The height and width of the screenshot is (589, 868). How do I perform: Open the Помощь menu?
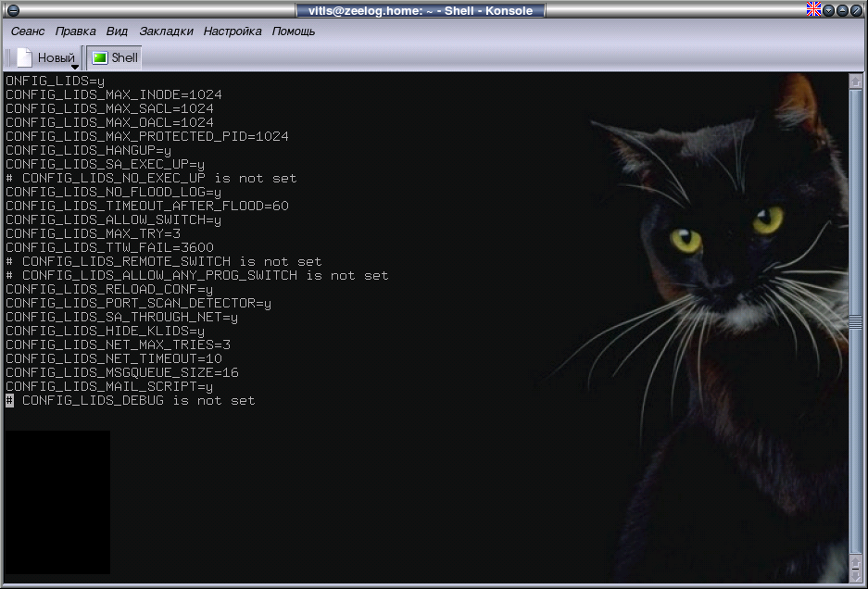click(x=294, y=31)
